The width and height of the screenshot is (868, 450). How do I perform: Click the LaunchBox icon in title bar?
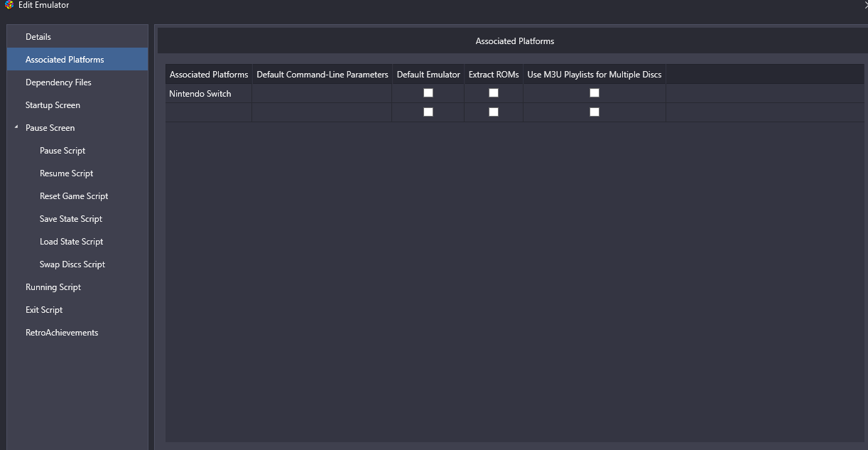(9, 5)
